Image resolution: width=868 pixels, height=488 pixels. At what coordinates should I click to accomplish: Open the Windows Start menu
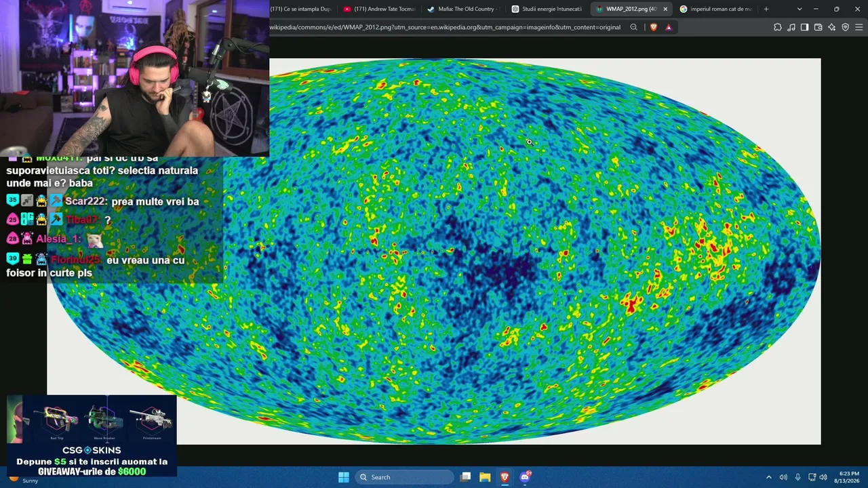[x=344, y=477]
